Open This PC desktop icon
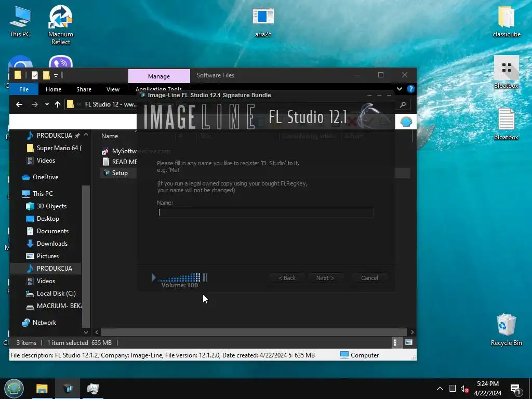This screenshot has height=399, width=532. tap(20, 21)
